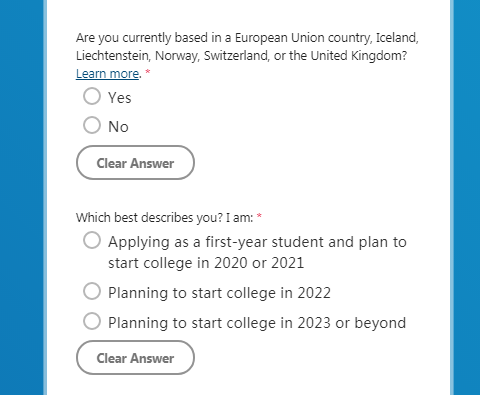Choose the first-year student 2020 or 2021 radio circle
Image resolution: width=480 pixels, height=395 pixels.
pyautogui.click(x=92, y=240)
